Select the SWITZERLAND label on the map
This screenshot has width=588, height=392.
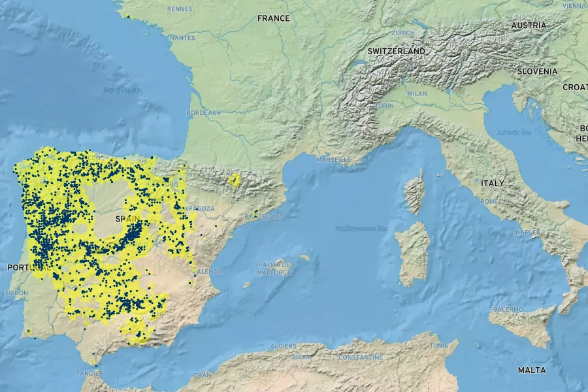(396, 51)
